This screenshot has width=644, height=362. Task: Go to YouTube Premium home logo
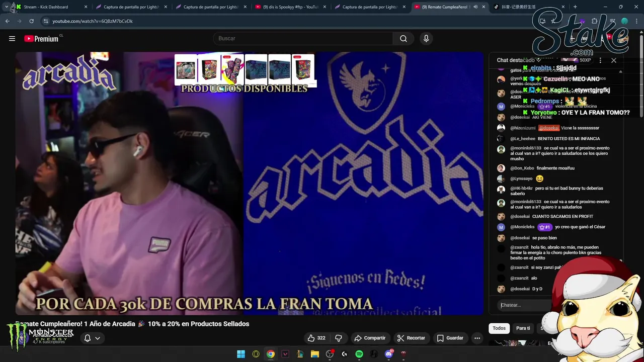click(x=42, y=39)
